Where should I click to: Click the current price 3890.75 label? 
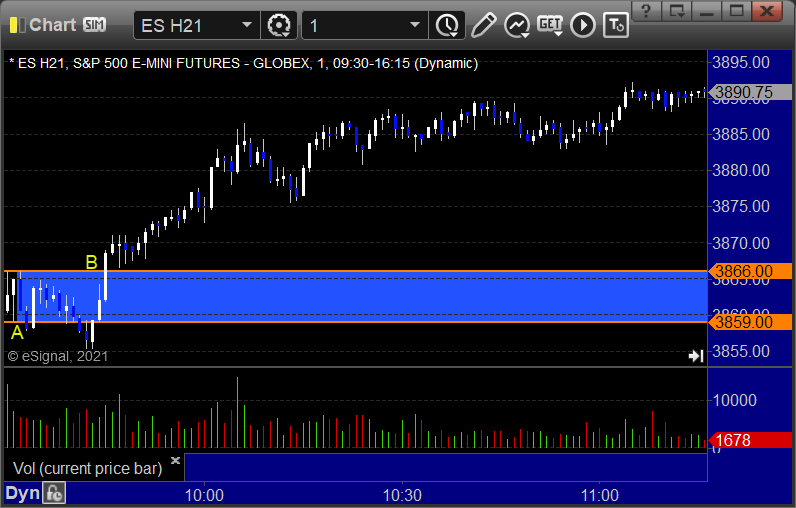click(750, 92)
